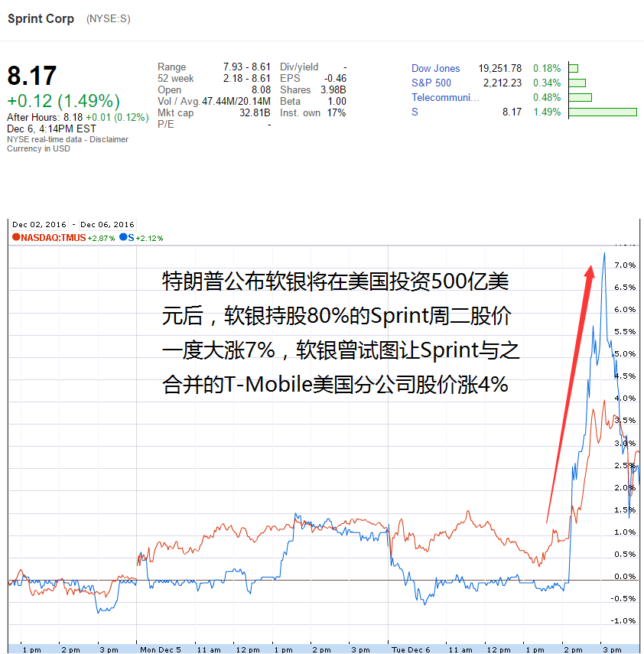
Task: Open the Telecommuni... sector link
Action: [445, 98]
